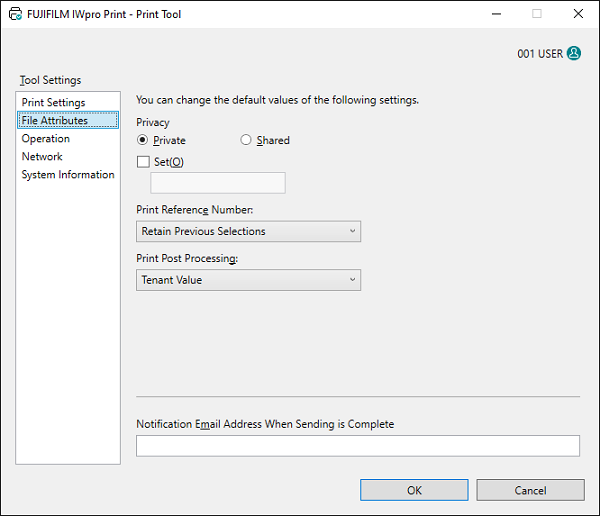600x516 pixels.
Task: Click the Notification Email Address field
Action: click(357, 446)
